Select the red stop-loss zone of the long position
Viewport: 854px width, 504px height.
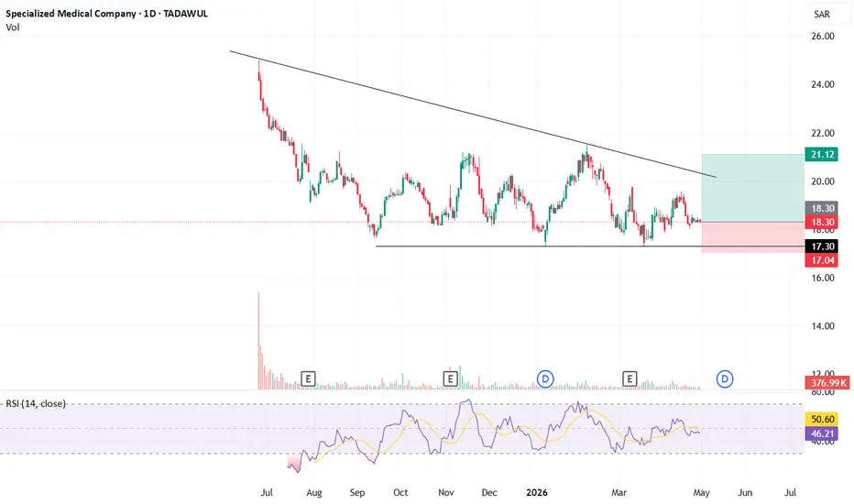click(x=752, y=237)
